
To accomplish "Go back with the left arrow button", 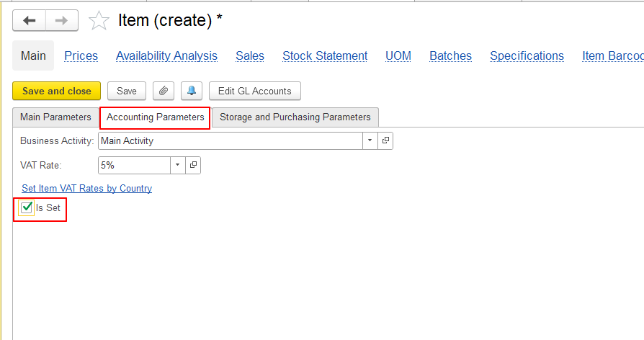I will tap(29, 21).
